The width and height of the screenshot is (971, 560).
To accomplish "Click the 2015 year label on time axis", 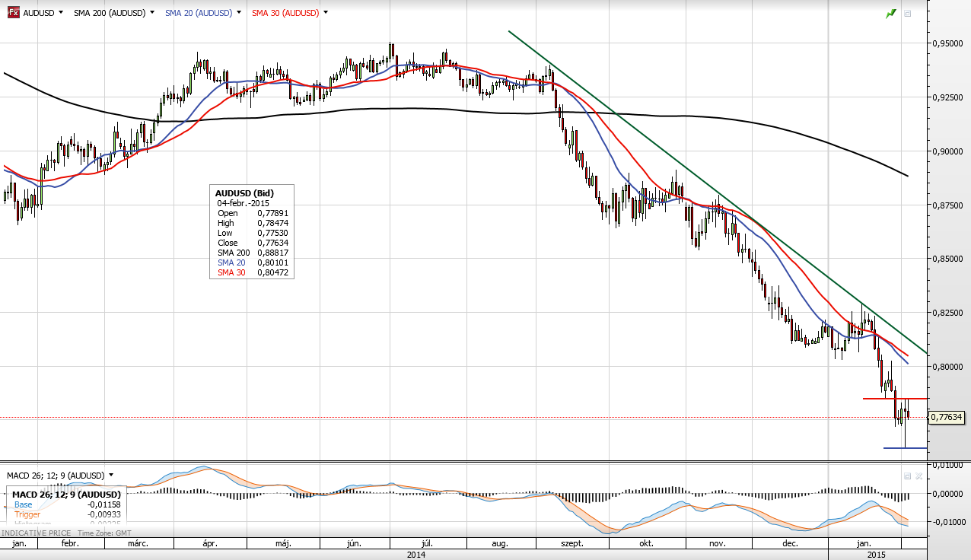I will pos(877,555).
